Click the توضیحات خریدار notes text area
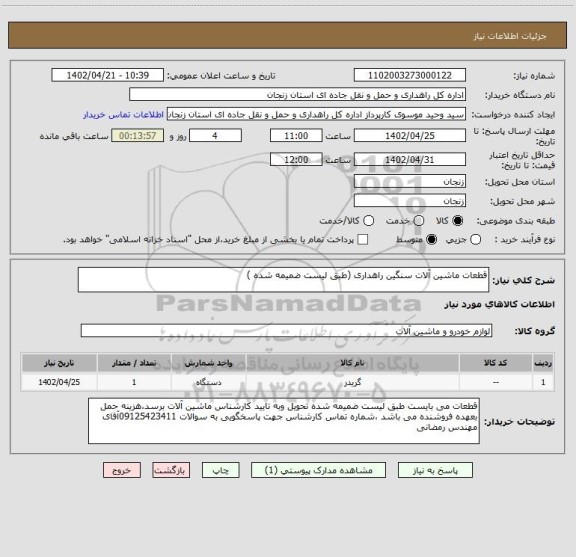 click(x=284, y=421)
